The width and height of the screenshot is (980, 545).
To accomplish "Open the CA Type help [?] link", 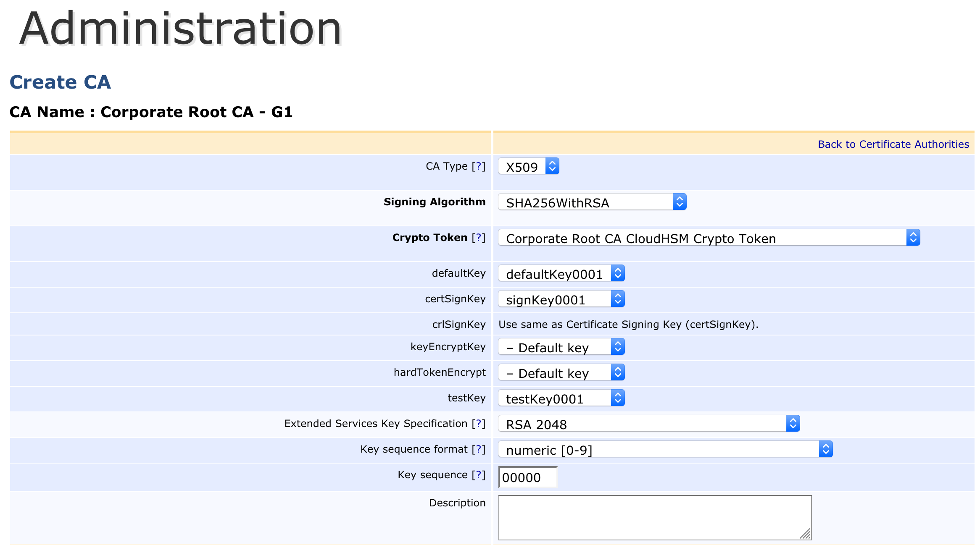I will click(478, 166).
